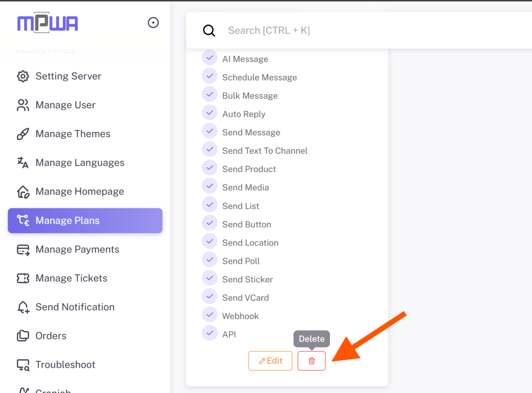This screenshot has width=532, height=393.
Task: Click the Send Notification bell icon
Action: [23, 307]
